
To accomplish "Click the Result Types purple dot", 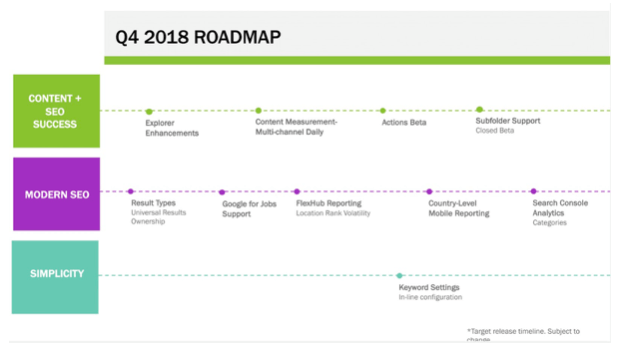I will (x=130, y=192).
